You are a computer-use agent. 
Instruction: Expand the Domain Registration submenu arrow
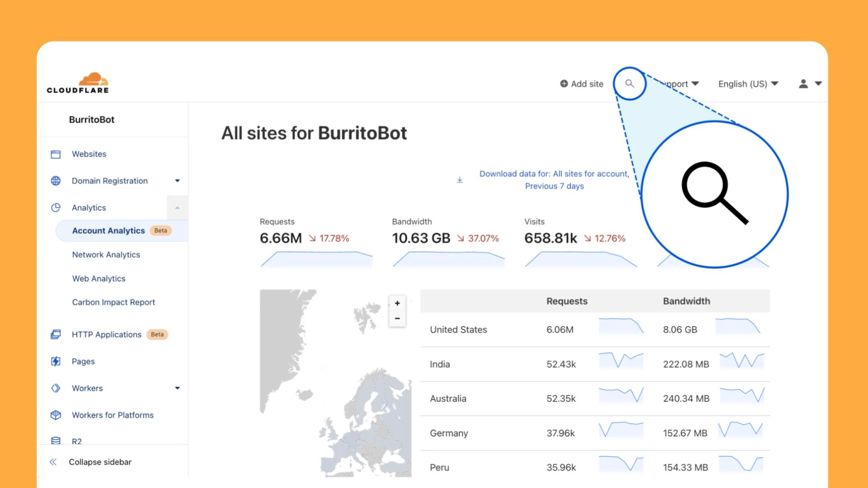coord(177,181)
